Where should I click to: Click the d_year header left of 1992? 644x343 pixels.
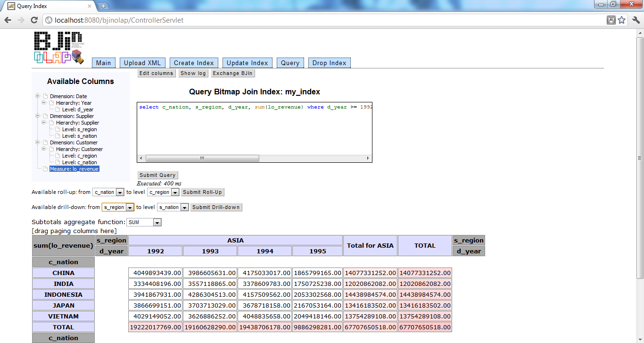click(x=111, y=251)
